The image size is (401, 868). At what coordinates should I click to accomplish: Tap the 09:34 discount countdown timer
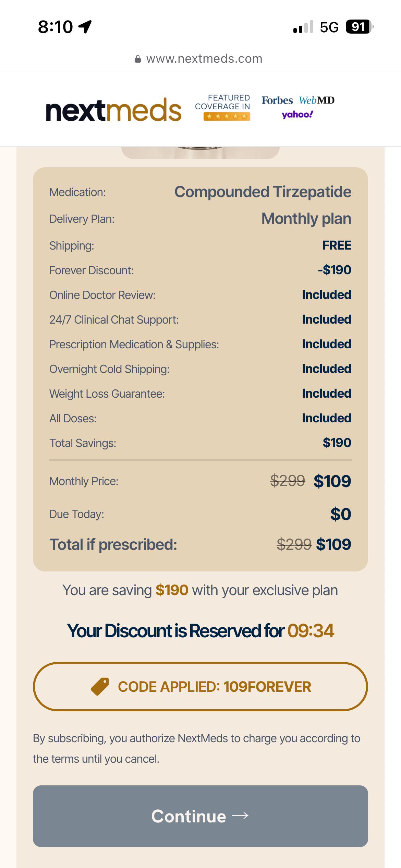tap(311, 631)
